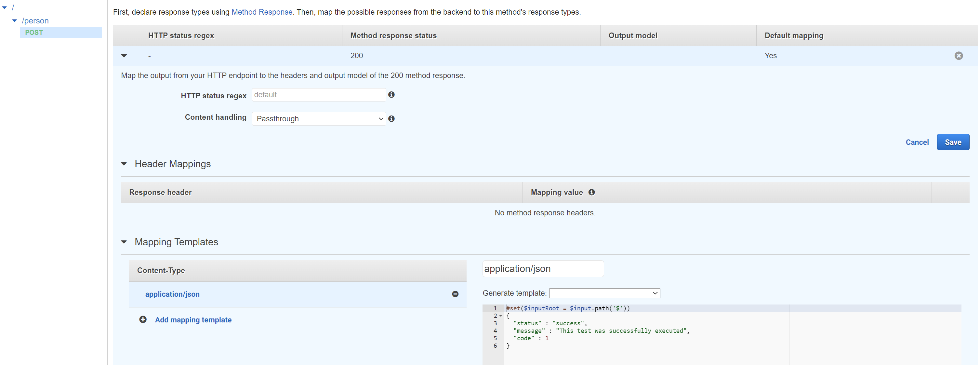Click the plus icon for Add mapping template
This screenshot has width=980, height=365.
point(143,320)
